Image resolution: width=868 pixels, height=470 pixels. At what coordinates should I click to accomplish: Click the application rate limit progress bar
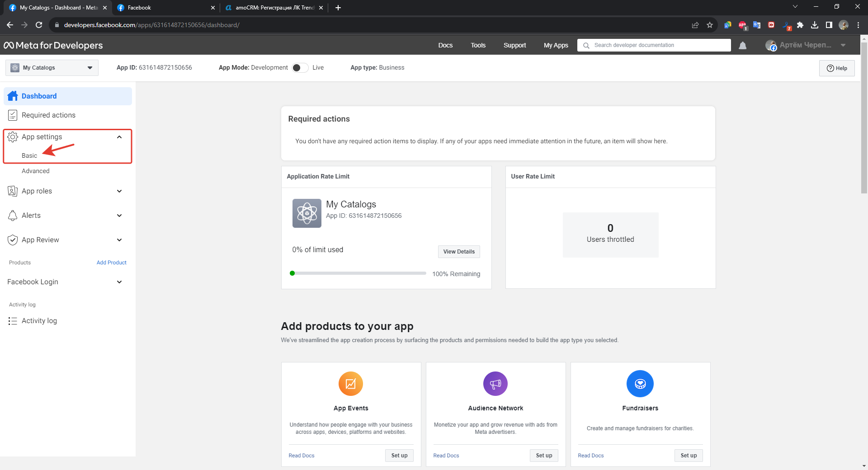click(x=359, y=273)
